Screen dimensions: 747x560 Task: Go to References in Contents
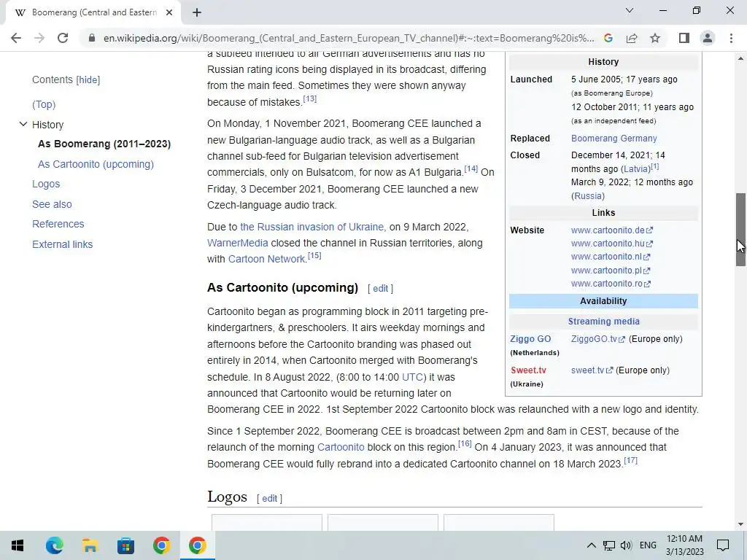(58, 224)
